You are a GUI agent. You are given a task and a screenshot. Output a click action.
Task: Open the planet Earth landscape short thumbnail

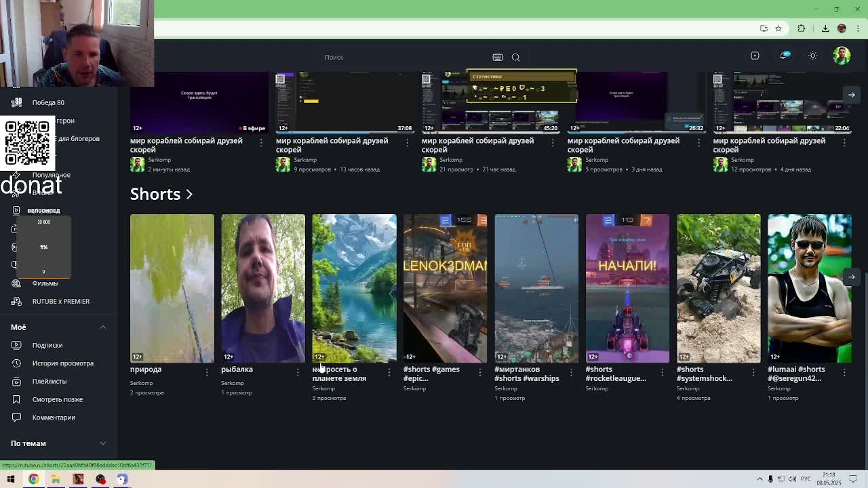(354, 289)
